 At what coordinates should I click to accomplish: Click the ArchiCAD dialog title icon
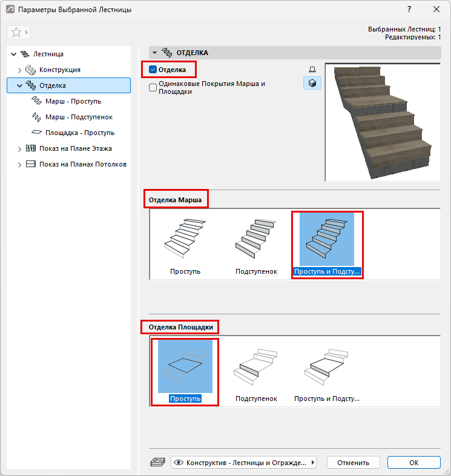coord(10,9)
